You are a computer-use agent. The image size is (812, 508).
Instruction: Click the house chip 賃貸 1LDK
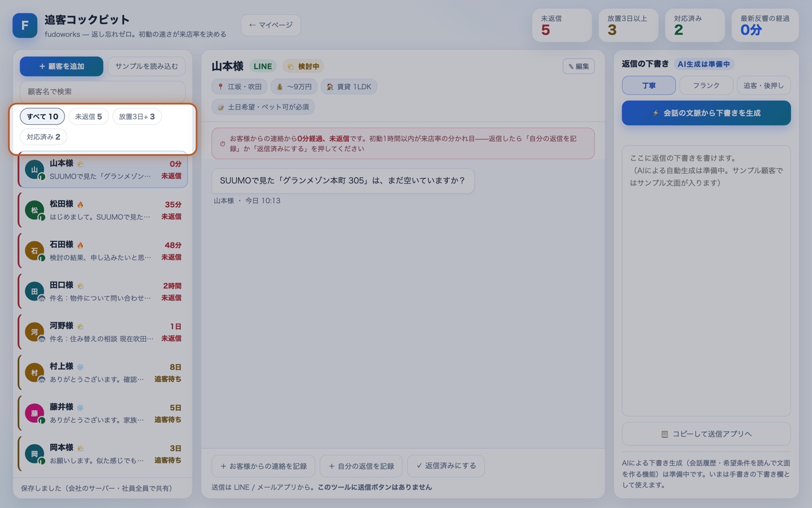[349, 86]
